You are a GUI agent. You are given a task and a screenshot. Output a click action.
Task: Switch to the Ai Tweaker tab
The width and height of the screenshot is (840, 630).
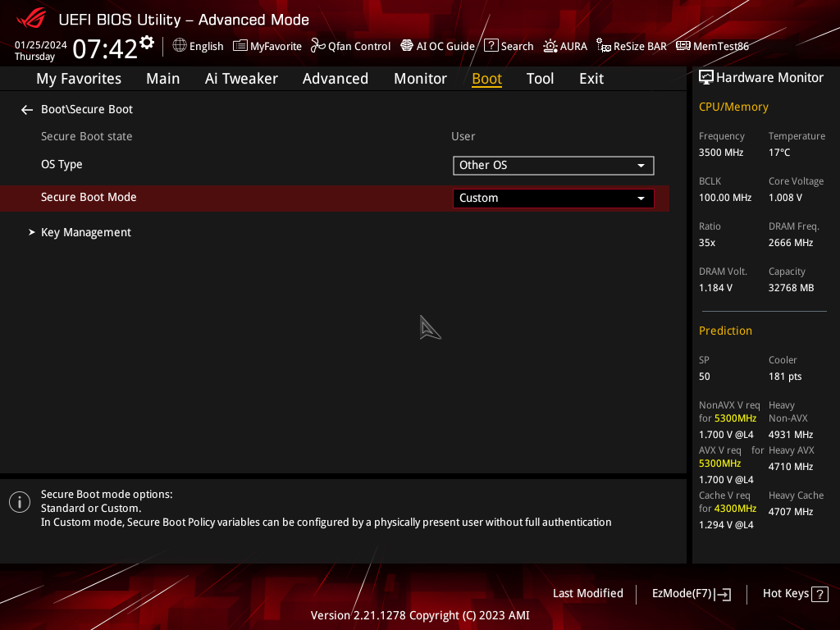[241, 79]
